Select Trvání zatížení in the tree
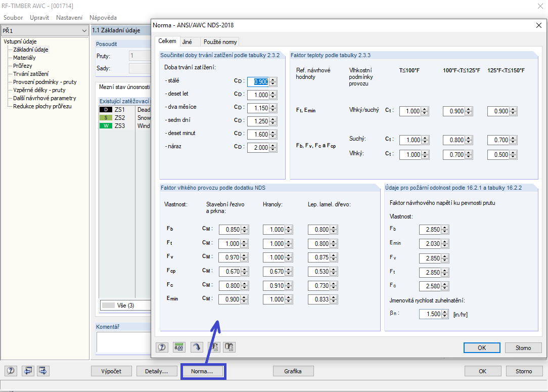Screen dimensions: 548x392 [31, 74]
